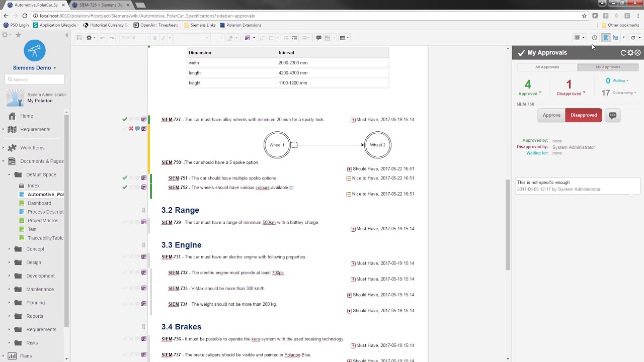Click the Undo arrow in toolbar

(102, 38)
